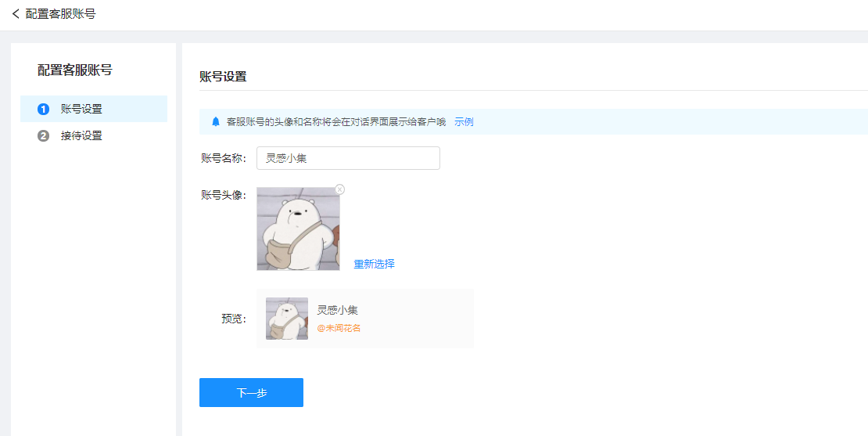Click the 账号名称 label
868x436 pixels.
coord(223,158)
